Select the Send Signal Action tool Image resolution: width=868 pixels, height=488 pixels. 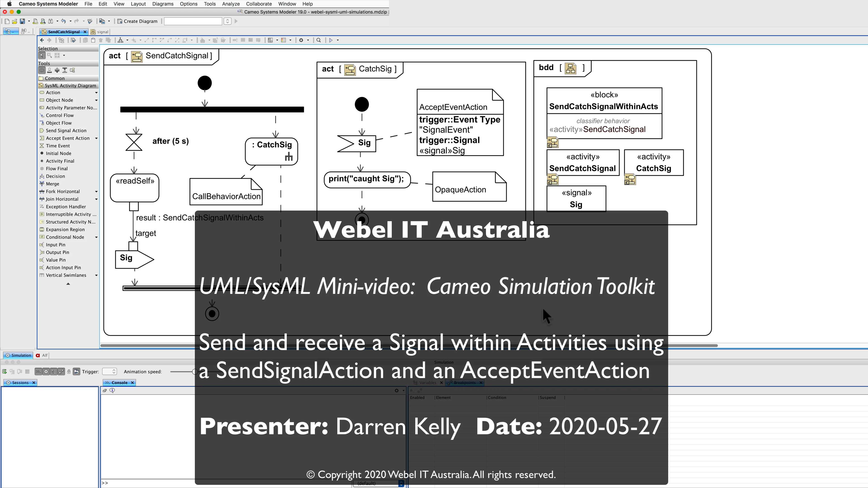(66, 131)
